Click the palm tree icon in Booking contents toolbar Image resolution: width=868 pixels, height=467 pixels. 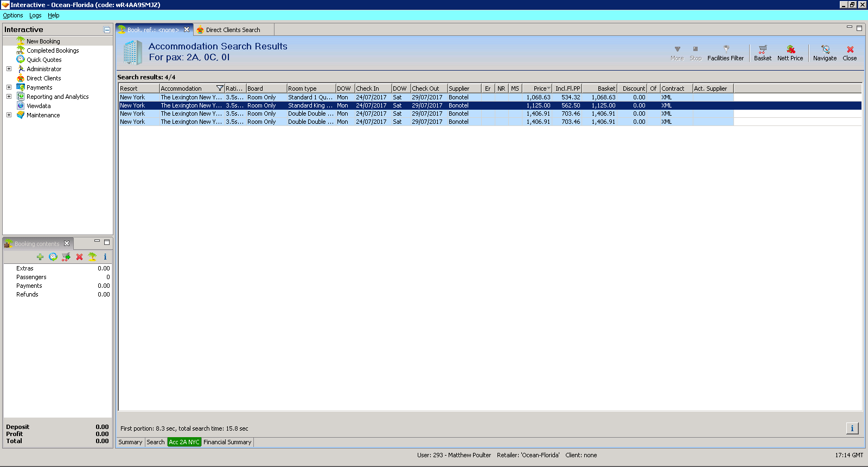click(x=92, y=257)
